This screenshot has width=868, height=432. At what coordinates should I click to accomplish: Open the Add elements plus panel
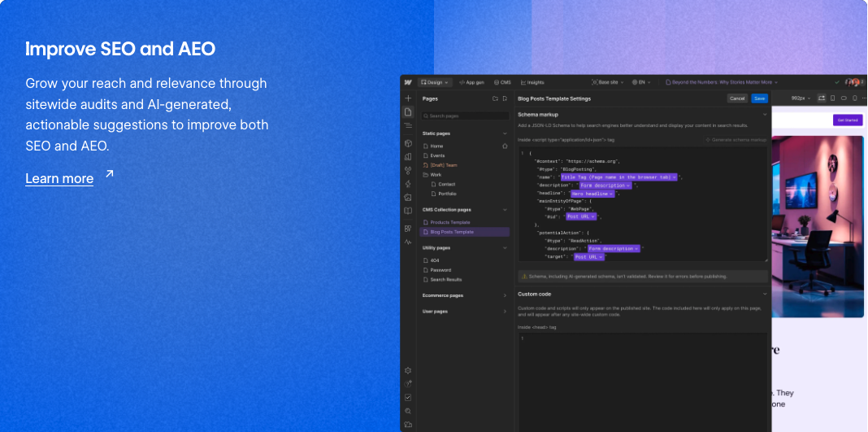click(408, 98)
